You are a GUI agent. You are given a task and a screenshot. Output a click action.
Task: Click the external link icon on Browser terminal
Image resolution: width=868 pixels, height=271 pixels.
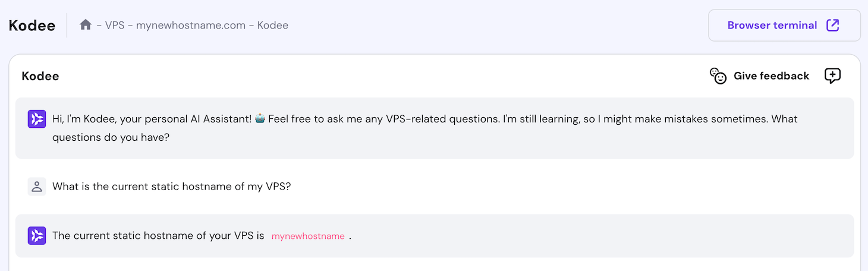[x=833, y=25]
